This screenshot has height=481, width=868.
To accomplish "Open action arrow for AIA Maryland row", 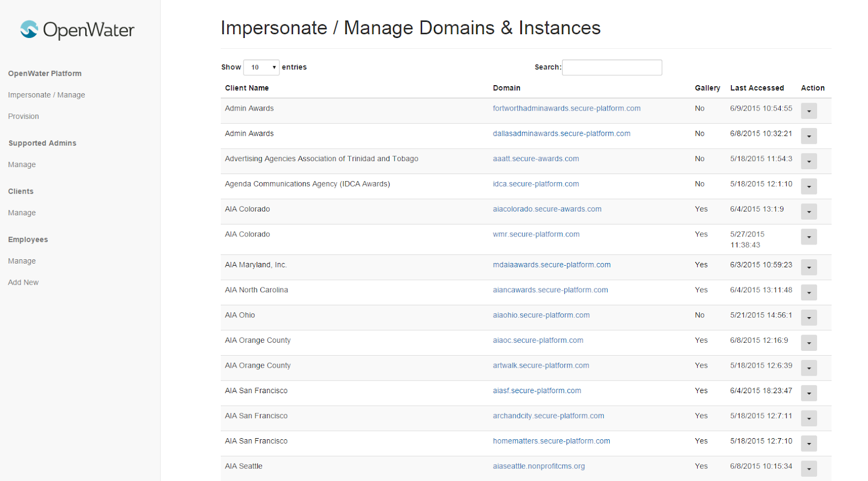I will (x=808, y=267).
